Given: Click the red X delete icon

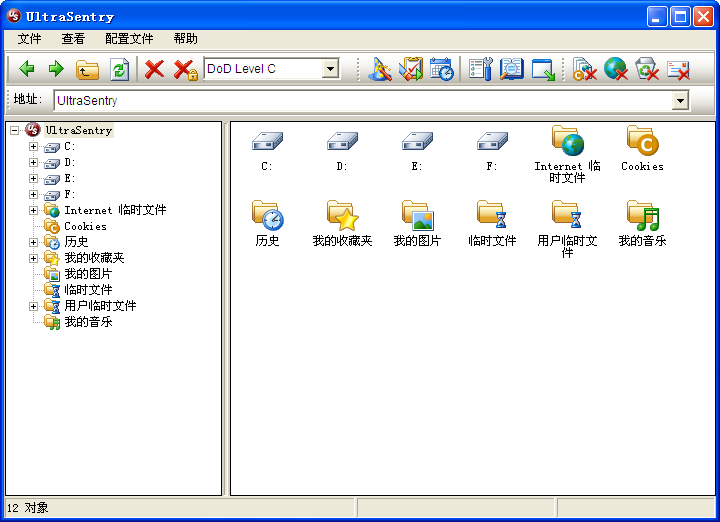Looking at the screenshot, I should (x=154, y=69).
